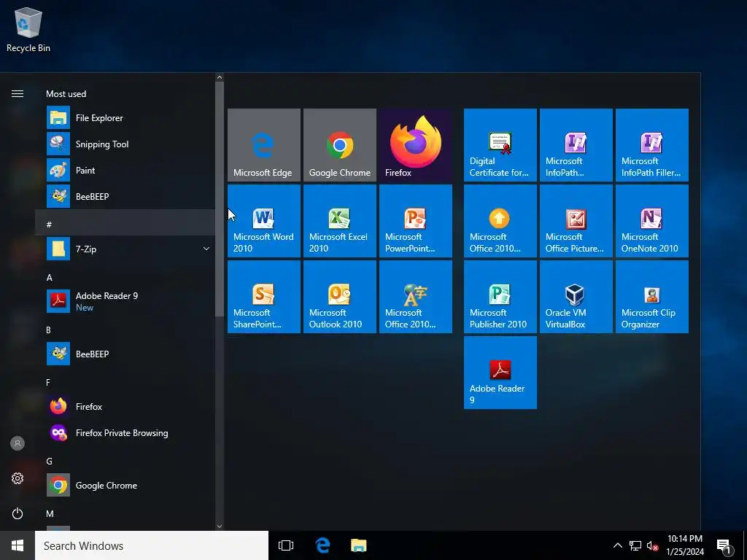Select the G letter heading
Screen dimensions: 747x560
[x=49, y=461]
